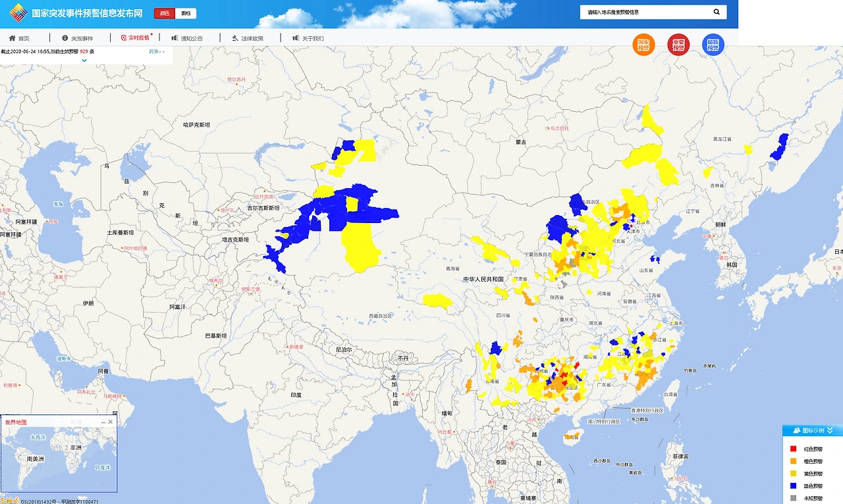Click the 哈萨克斯坦 map label
Screen dimensions: 843x504
point(196,124)
